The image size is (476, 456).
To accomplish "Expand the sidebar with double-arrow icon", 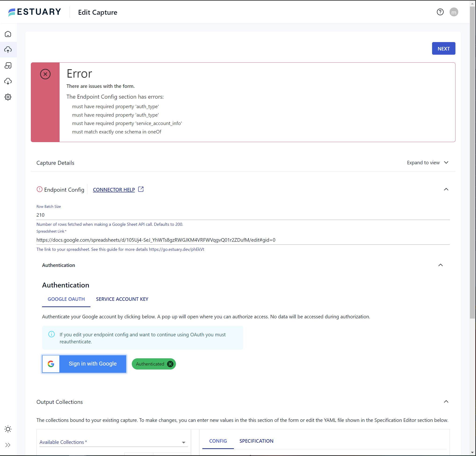I will coord(8,445).
